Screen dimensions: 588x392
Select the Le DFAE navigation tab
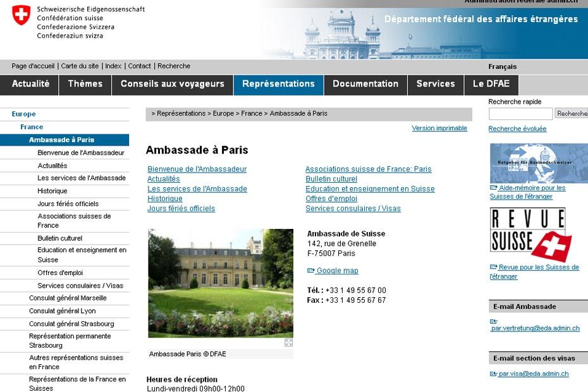[x=491, y=84]
